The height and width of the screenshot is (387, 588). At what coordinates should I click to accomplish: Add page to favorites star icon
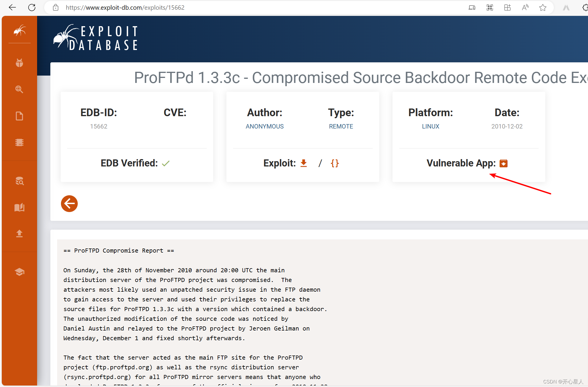[543, 8]
